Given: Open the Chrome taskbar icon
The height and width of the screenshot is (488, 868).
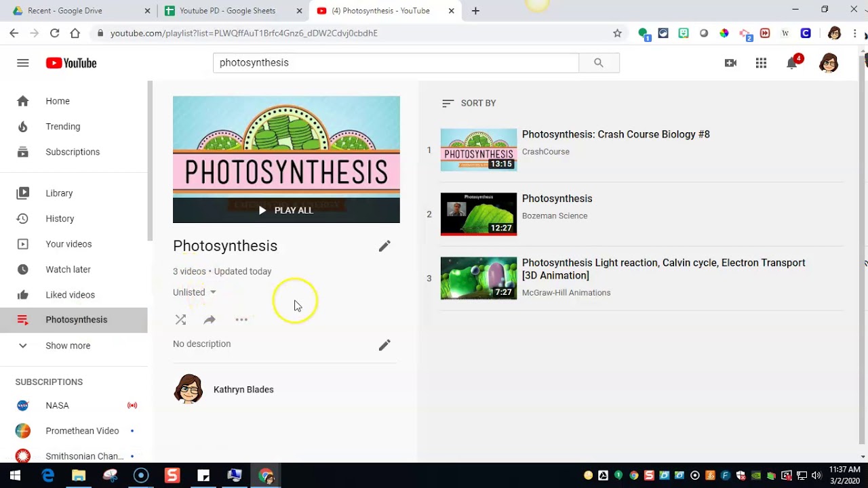Looking at the screenshot, I should 266,476.
